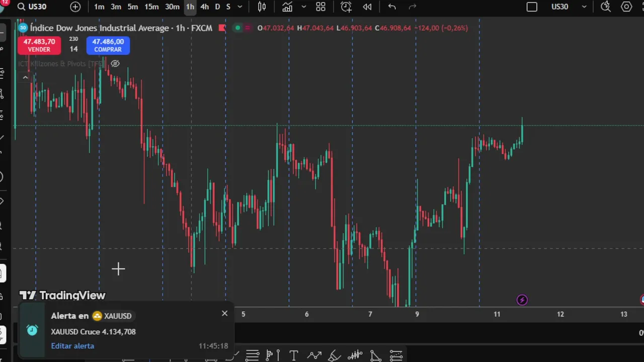Open the indicators panel
This screenshot has width=644, height=362.
coord(287,7)
